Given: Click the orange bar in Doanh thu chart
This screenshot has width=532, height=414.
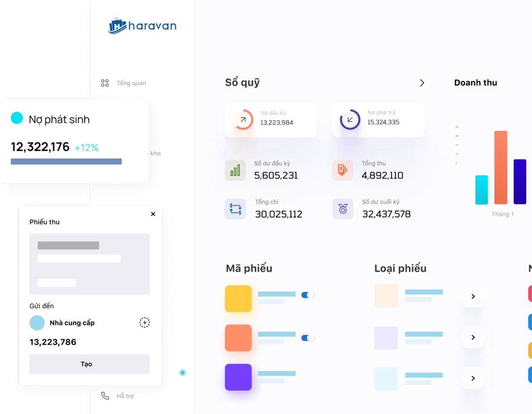Looking at the screenshot, I should (501, 167).
